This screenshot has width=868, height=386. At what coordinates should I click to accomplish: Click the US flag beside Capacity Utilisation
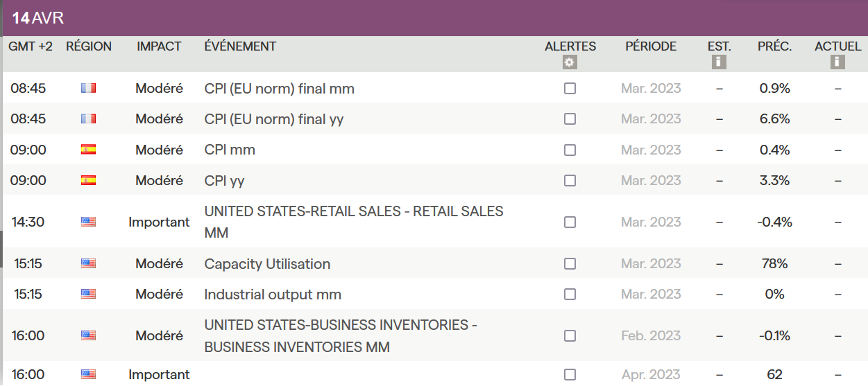point(88,264)
